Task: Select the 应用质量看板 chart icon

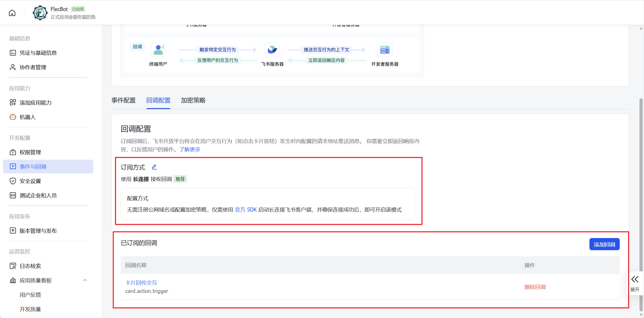Action: 13,280
